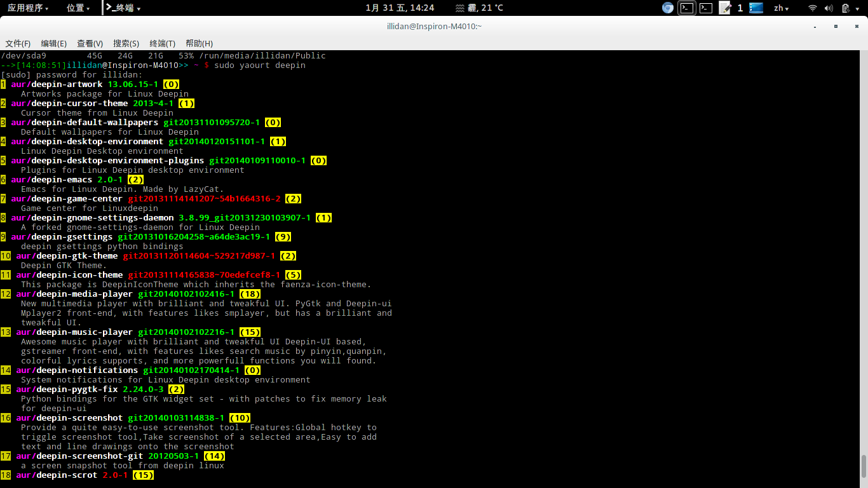Open the 编辑(E) menu
The height and width of the screenshot is (488, 868).
pyautogui.click(x=54, y=43)
